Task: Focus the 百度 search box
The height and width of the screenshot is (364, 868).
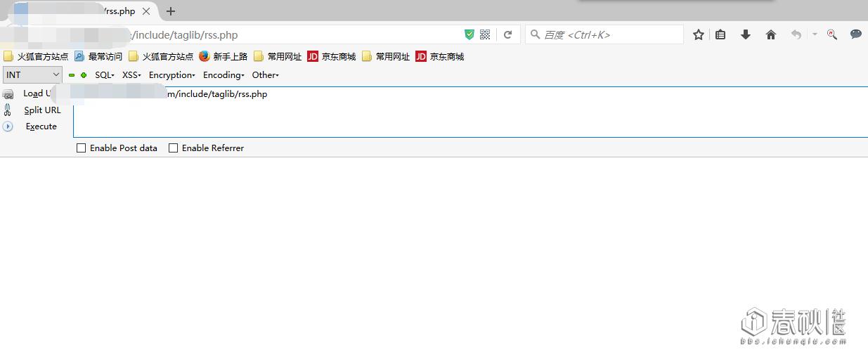Action: coord(604,34)
